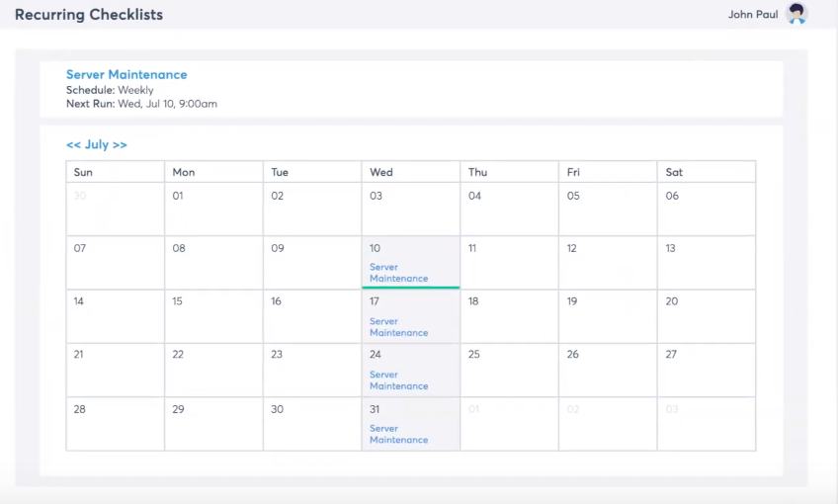Select calendar day 01 Monday

coord(213,209)
